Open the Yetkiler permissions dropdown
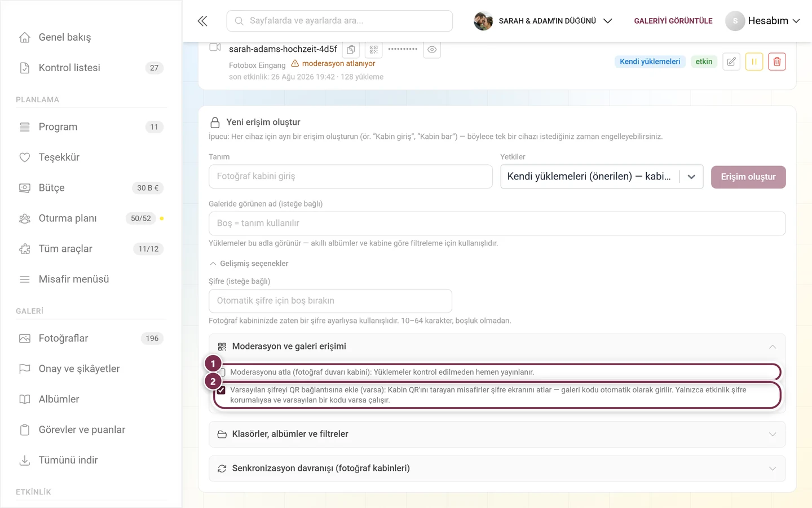 coord(602,177)
